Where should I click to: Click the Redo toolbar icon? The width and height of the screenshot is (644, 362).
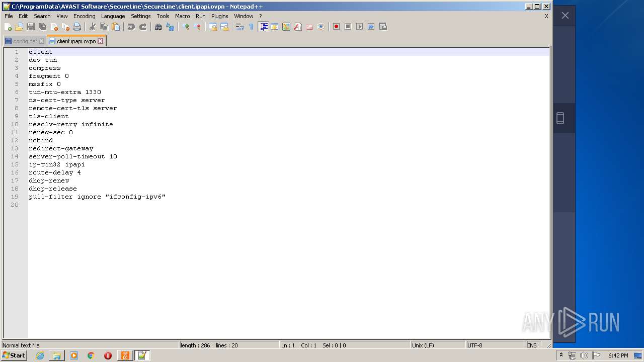click(x=143, y=27)
